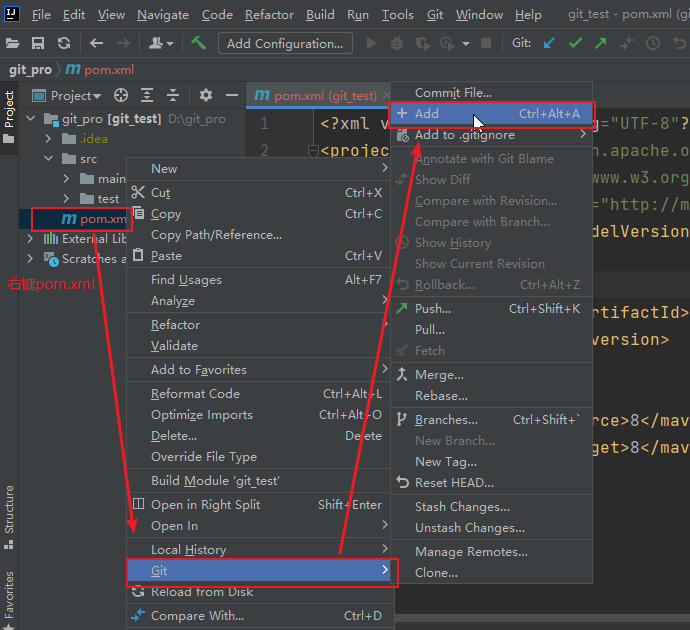Click the Back navigation arrow
This screenshot has width=690, height=630.
pos(96,43)
